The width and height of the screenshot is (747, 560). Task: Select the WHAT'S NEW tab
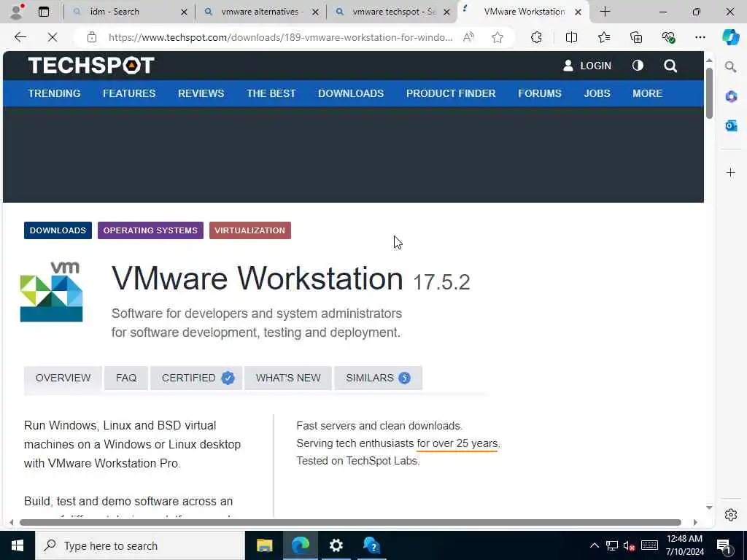pyautogui.click(x=288, y=378)
